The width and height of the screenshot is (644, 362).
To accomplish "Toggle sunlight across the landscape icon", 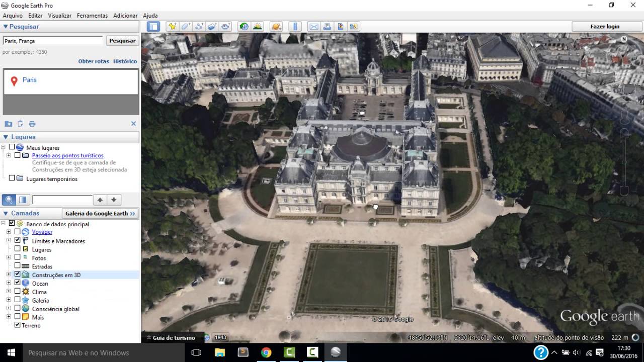I will (257, 27).
